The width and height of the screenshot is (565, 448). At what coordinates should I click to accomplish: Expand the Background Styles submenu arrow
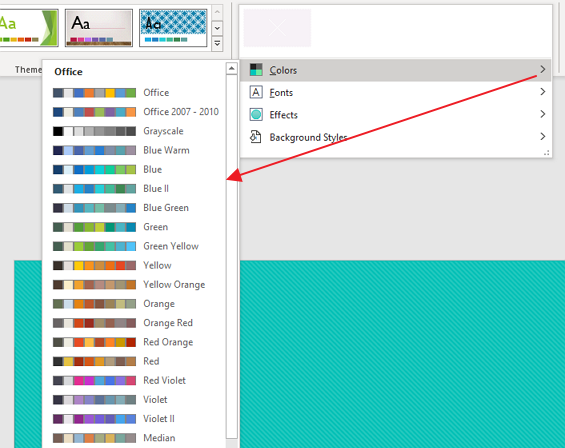[543, 137]
